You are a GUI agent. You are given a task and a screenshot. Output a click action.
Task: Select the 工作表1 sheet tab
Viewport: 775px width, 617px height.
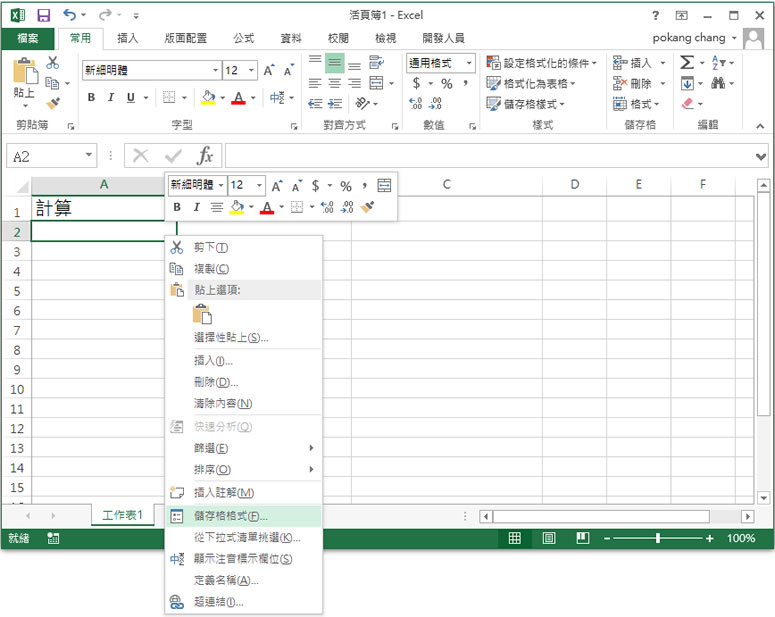[122, 515]
